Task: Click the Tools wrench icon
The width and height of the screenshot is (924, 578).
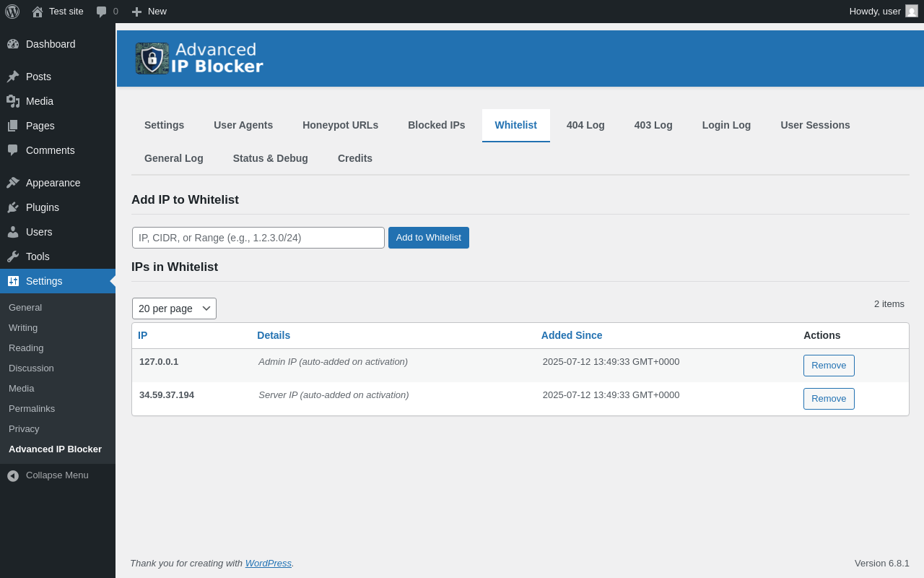Action: click(x=13, y=256)
